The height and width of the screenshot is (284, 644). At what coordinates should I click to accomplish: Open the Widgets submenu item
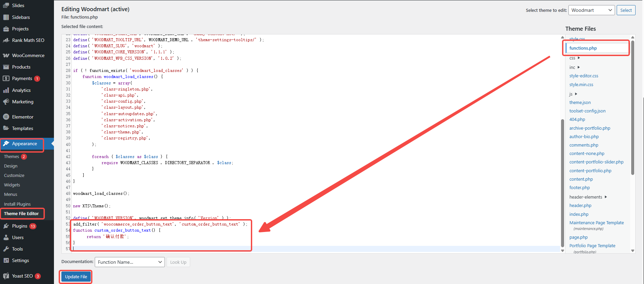12,185
